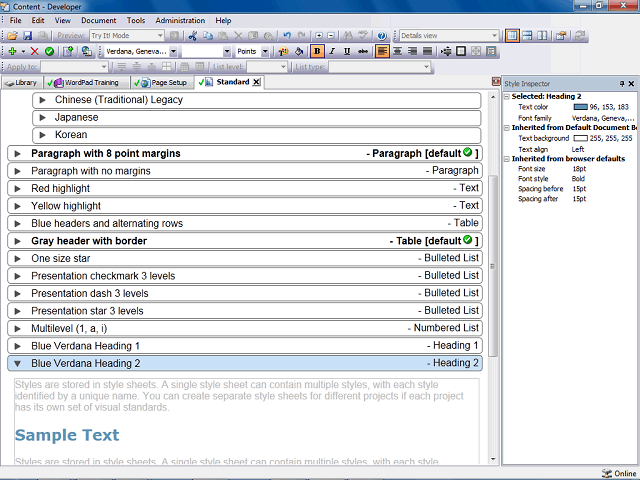Select the Yellow highlight style row

(x=245, y=206)
